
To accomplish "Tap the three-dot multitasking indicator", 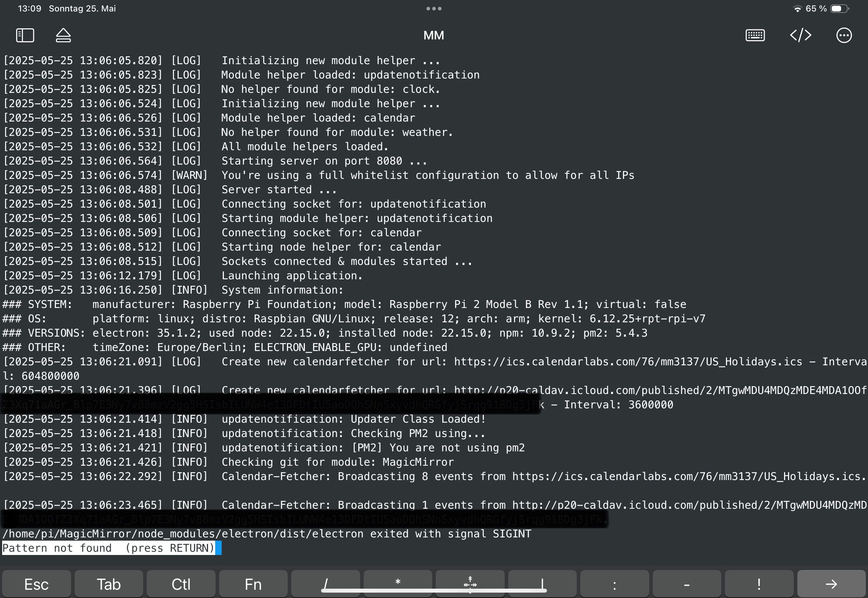I will (434, 9).
